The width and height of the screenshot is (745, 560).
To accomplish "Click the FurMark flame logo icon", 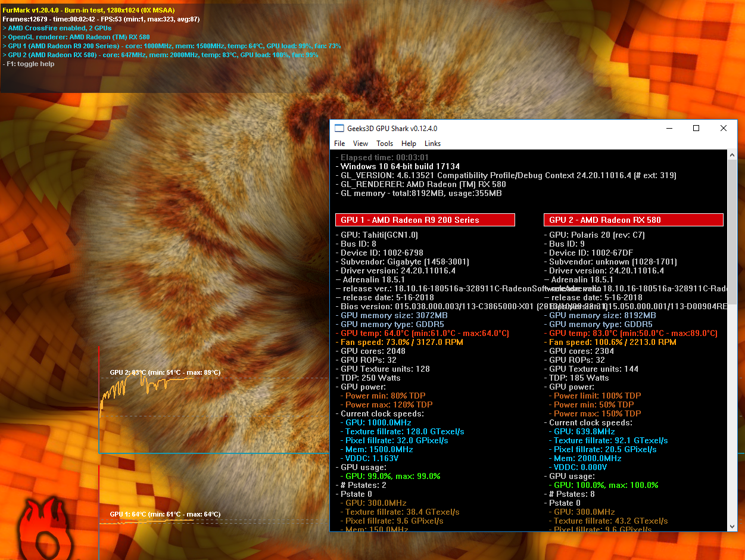I will pyautogui.click(x=45, y=528).
